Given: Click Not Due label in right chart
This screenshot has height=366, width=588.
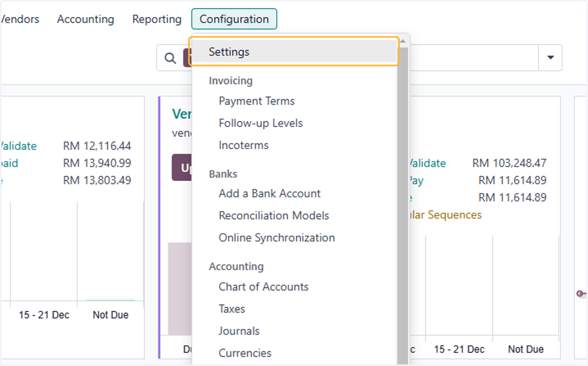Looking at the screenshot, I should pos(526,349).
